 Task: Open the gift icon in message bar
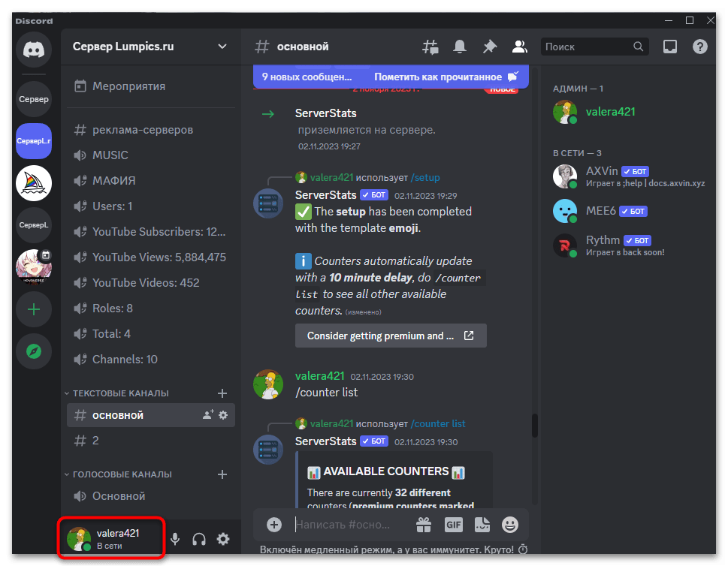424,524
